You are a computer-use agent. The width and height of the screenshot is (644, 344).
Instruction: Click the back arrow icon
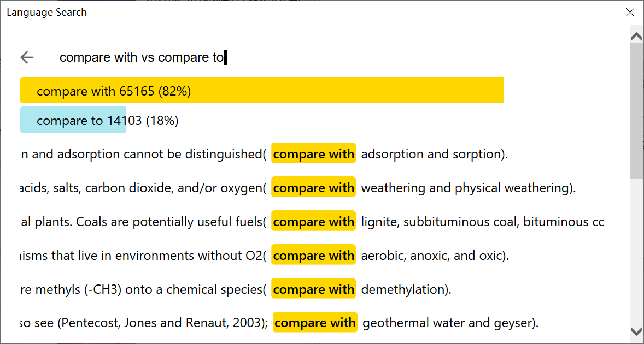[27, 57]
